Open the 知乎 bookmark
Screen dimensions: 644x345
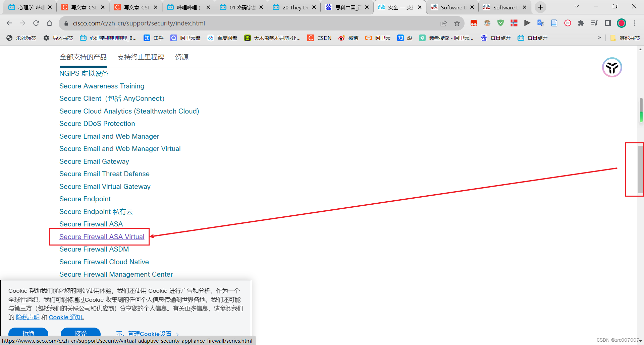point(154,38)
